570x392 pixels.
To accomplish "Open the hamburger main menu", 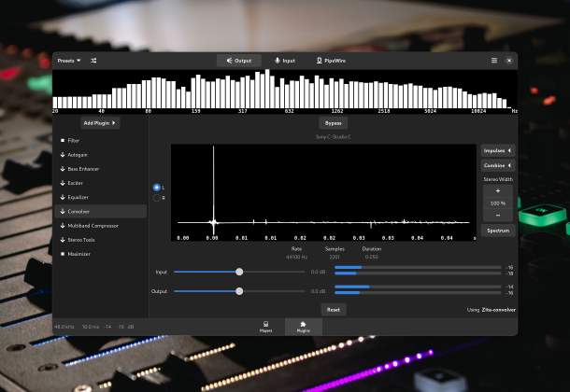I will [494, 61].
